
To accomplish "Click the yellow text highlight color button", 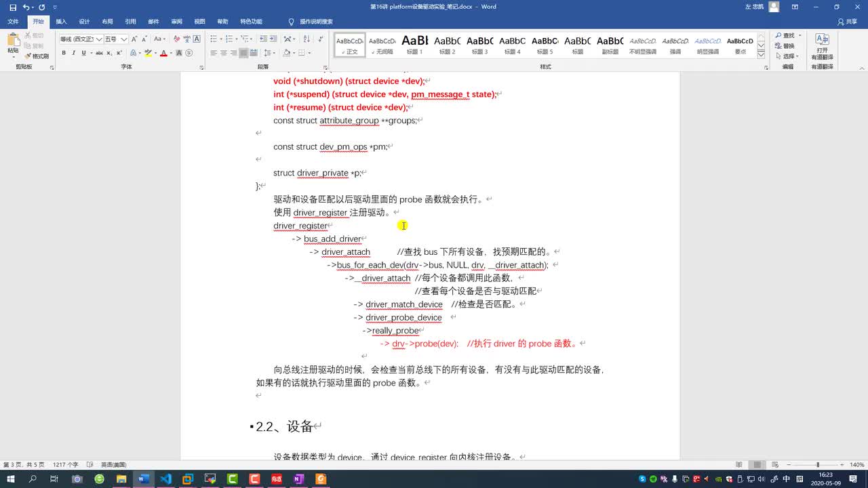I will [148, 53].
